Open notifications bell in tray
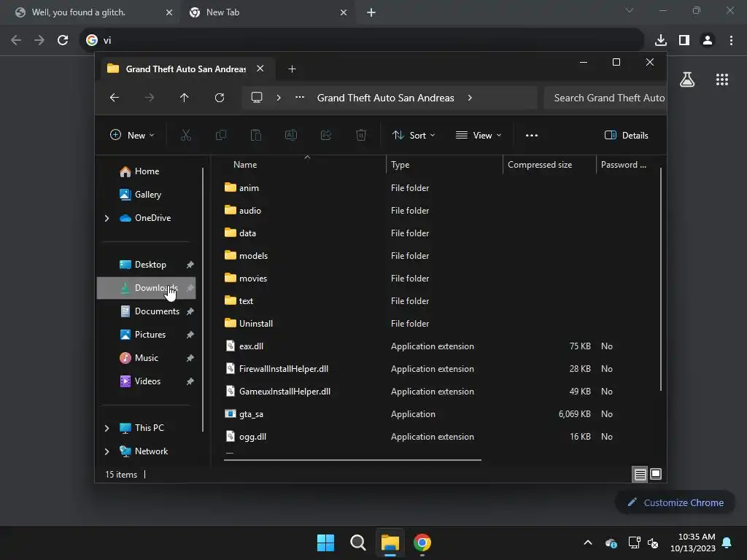 pos(727,542)
